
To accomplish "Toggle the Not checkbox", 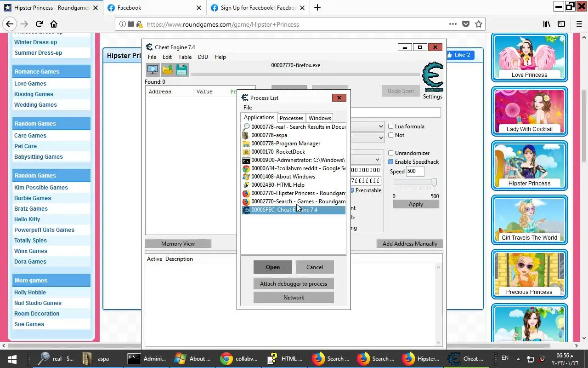I will coord(391,135).
